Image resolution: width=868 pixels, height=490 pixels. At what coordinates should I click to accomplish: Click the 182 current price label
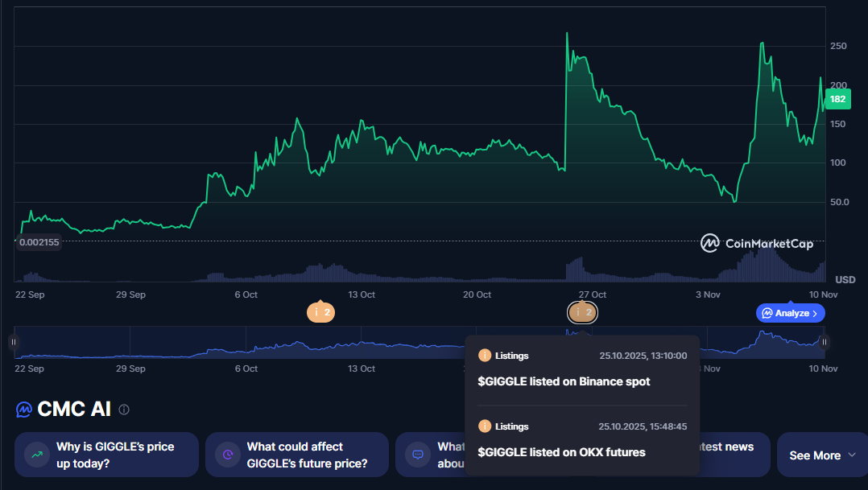tap(837, 99)
